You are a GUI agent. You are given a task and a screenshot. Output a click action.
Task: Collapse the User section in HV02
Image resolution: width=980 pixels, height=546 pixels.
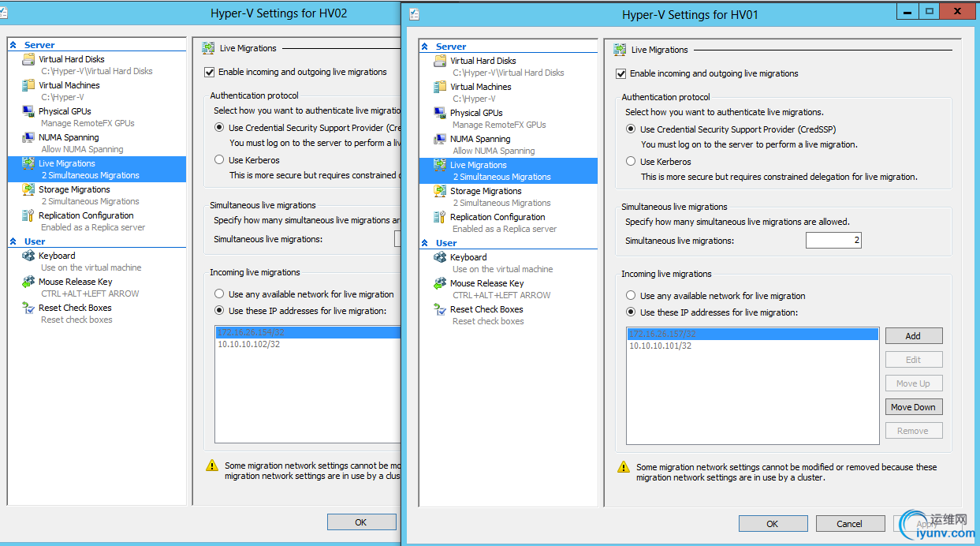[x=13, y=241]
